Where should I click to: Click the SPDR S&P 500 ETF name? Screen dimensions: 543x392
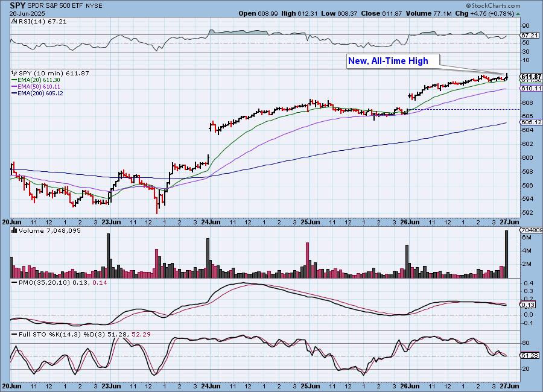[56, 6]
